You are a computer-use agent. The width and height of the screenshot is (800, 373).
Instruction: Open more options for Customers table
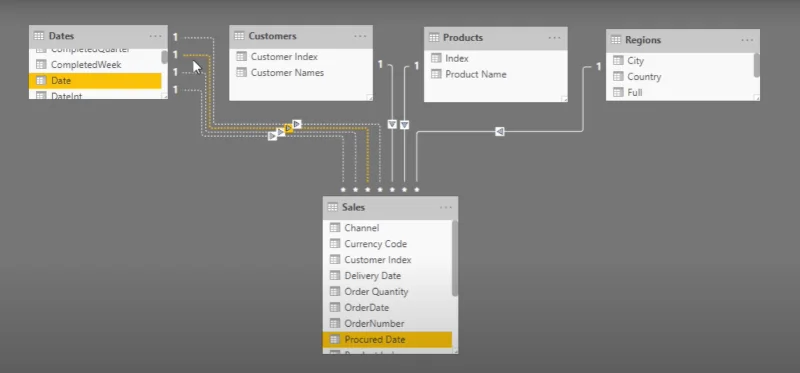tap(360, 36)
